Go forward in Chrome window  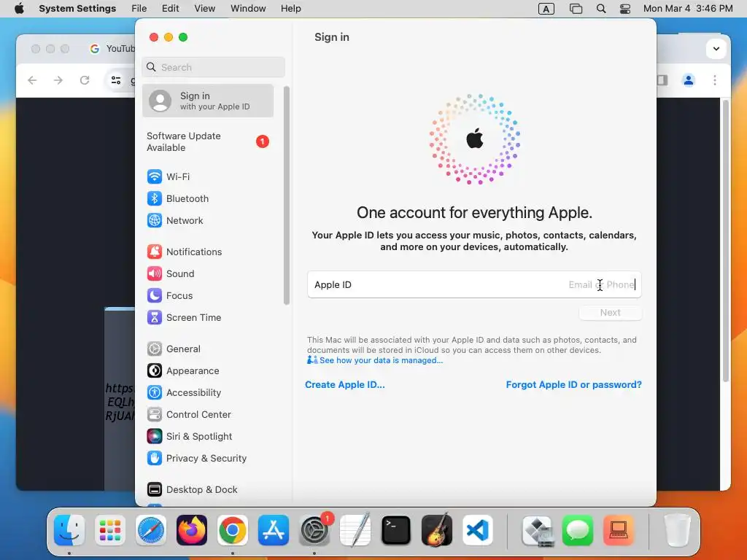[x=58, y=80]
